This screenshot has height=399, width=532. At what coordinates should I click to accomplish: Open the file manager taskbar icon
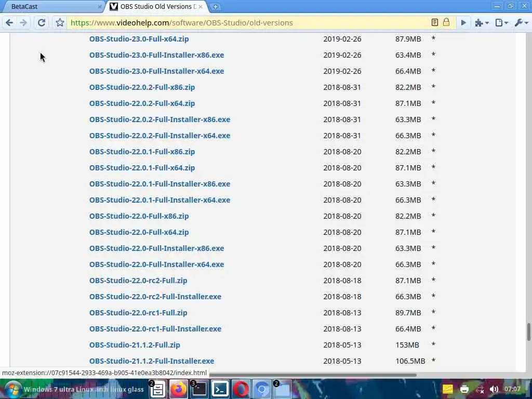158,389
